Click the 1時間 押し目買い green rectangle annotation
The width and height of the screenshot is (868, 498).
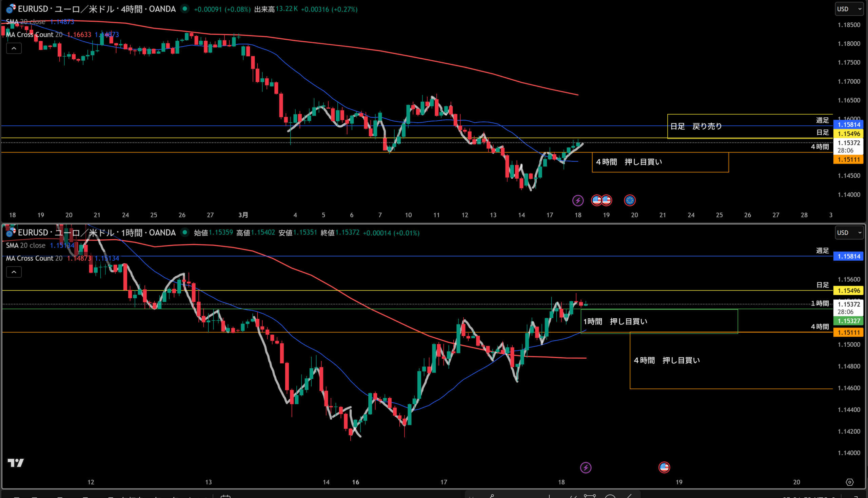coord(615,321)
